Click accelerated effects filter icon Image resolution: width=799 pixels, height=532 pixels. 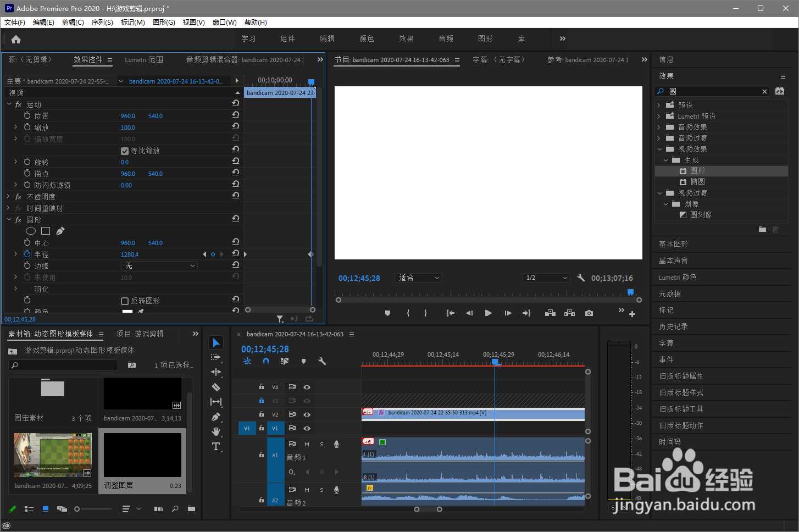coord(780,91)
